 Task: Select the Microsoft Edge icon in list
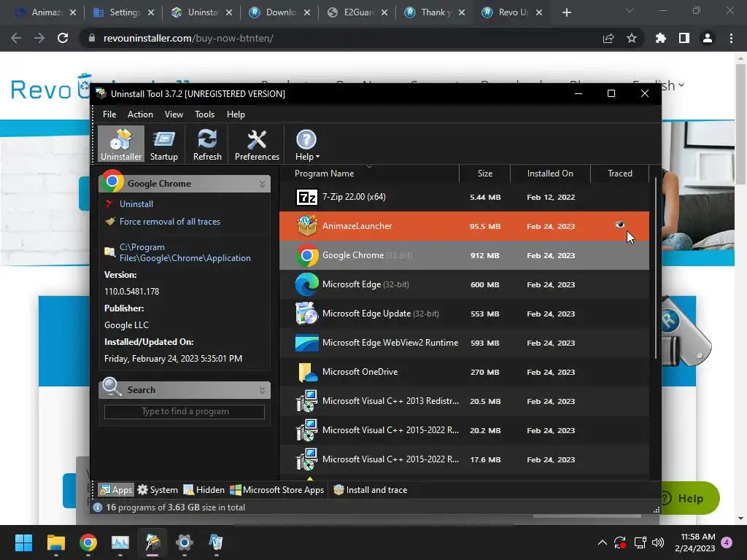(307, 284)
